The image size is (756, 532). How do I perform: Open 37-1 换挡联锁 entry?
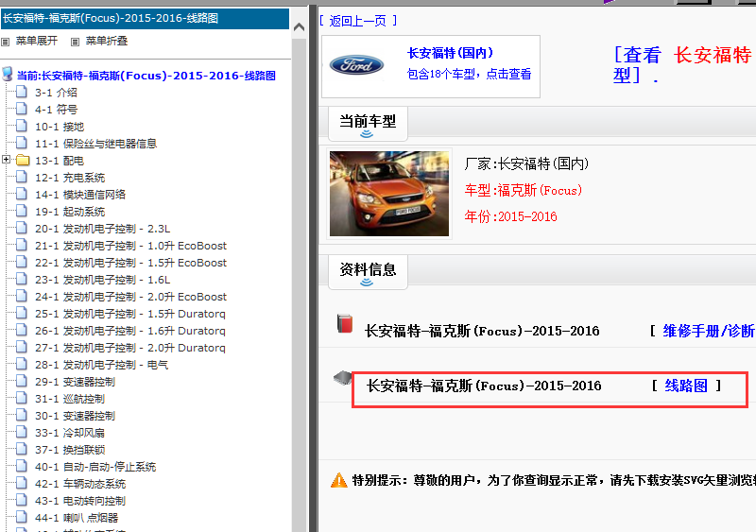(69, 450)
